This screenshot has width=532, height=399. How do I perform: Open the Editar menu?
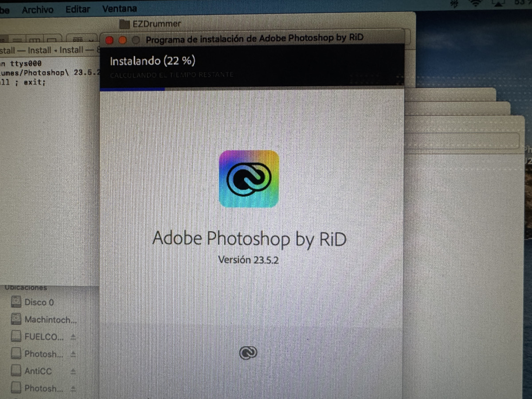point(78,9)
